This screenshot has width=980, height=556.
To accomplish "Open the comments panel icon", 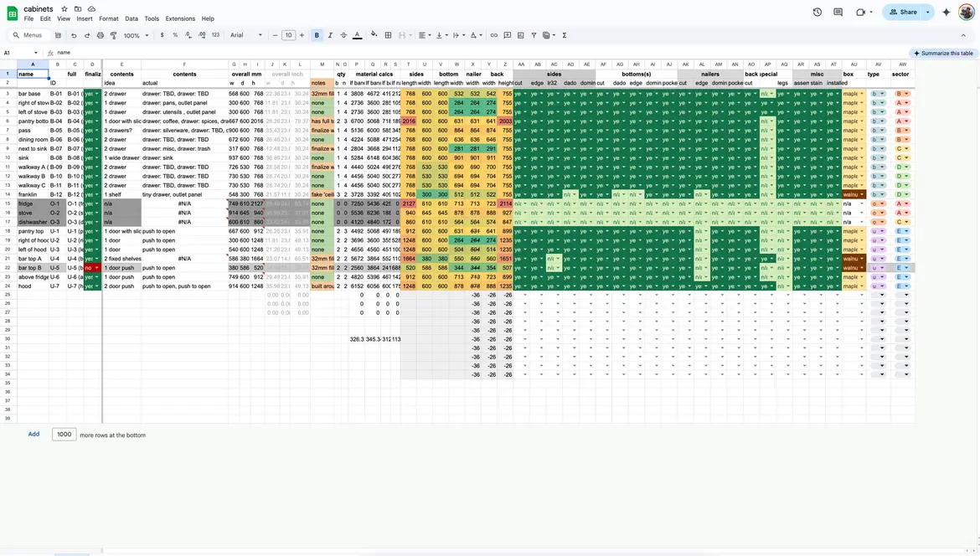I will (838, 13).
